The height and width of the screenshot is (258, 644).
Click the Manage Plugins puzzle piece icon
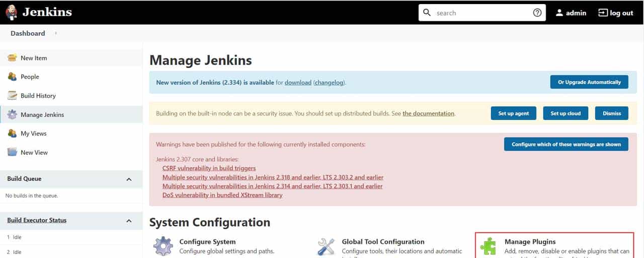coord(488,246)
